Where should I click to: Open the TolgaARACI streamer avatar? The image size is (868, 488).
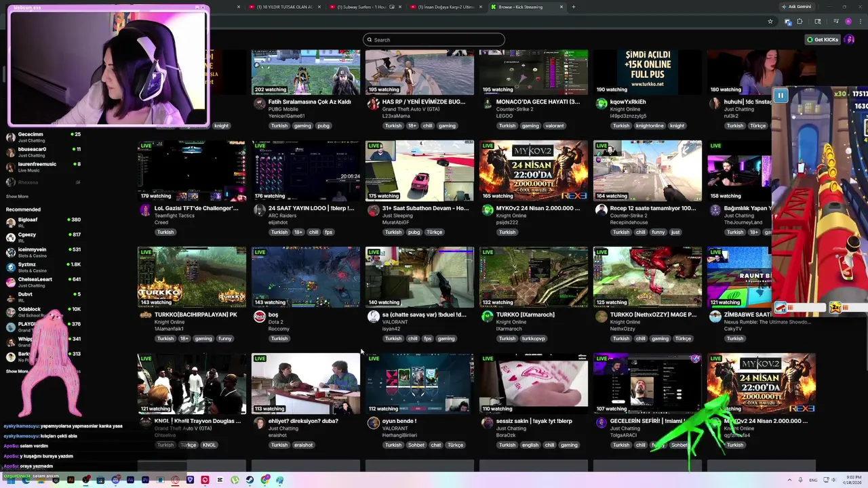point(601,423)
